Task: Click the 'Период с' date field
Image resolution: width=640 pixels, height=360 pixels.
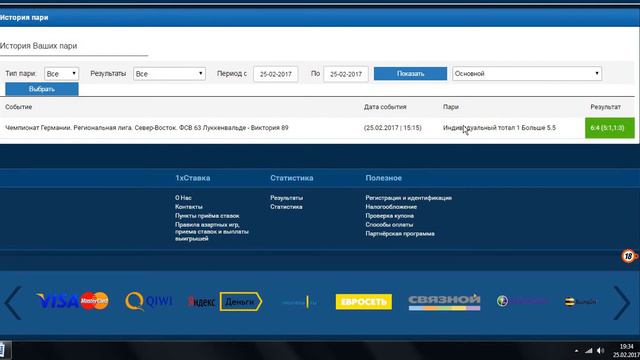Action: 276,74
